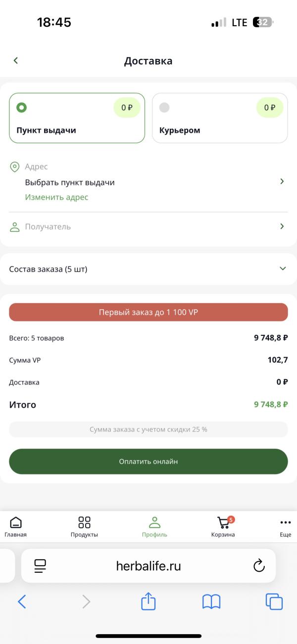Select the Пункт выдачи delivery option

pos(77,118)
